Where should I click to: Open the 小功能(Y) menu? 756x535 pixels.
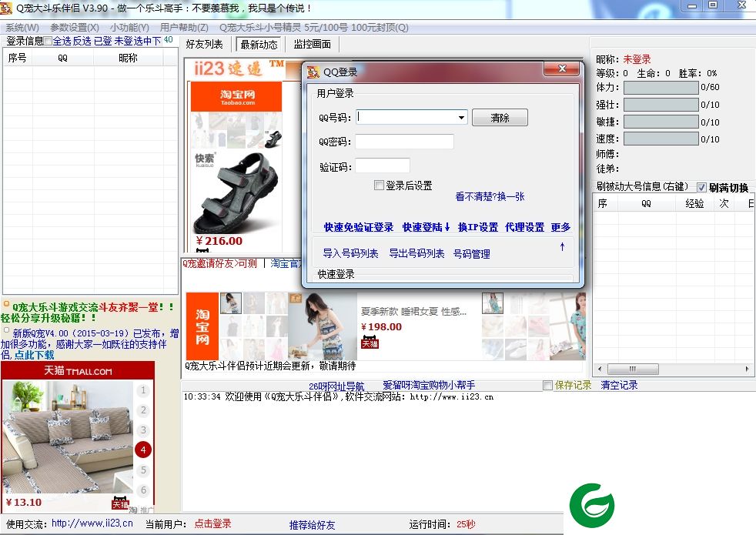(129, 28)
